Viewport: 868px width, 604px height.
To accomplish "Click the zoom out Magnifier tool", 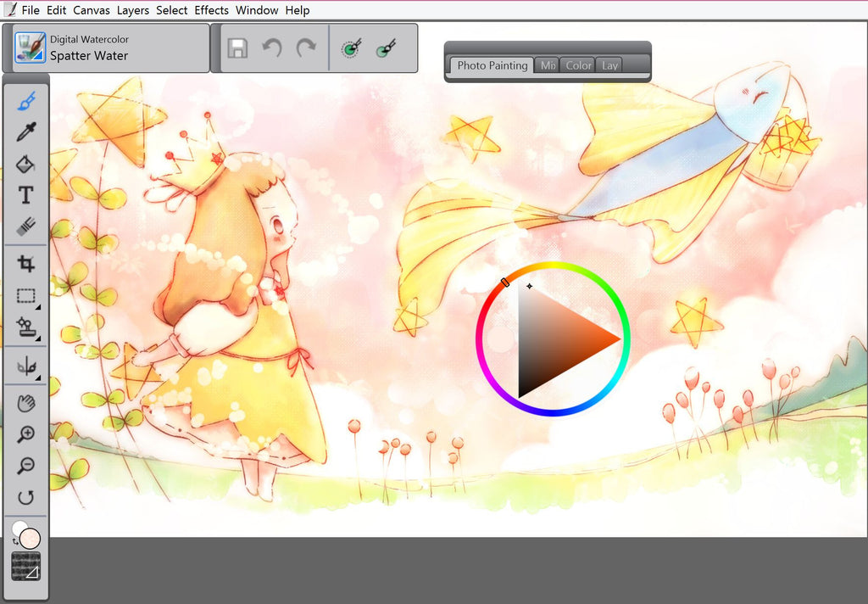I will [26, 465].
